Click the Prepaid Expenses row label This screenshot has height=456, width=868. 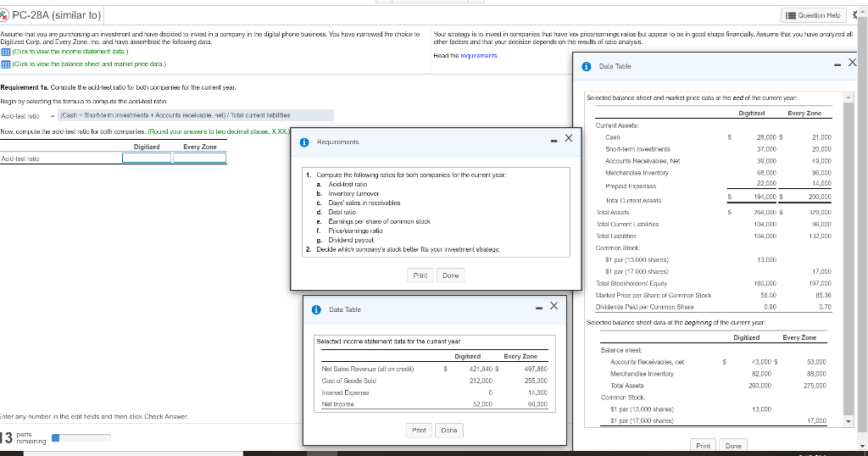tap(631, 186)
